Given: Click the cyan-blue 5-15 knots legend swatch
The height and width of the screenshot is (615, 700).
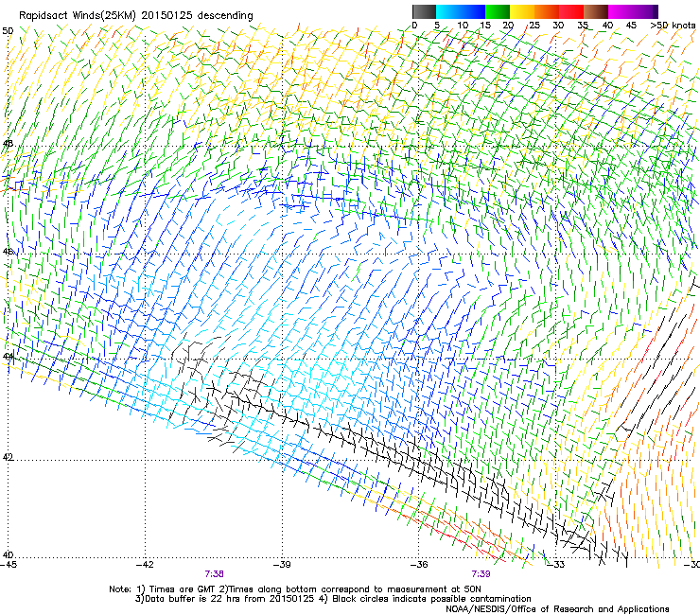Looking at the screenshot, I should tap(461, 11).
